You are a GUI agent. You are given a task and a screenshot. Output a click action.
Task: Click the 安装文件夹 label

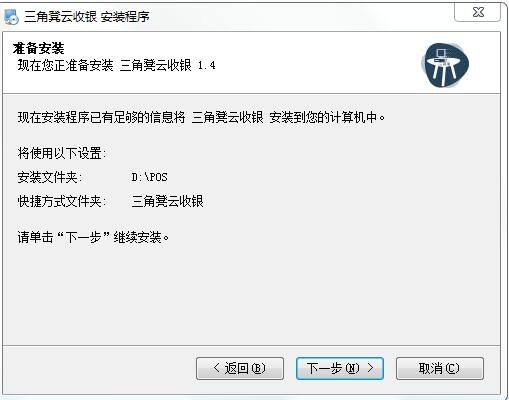(x=50, y=177)
